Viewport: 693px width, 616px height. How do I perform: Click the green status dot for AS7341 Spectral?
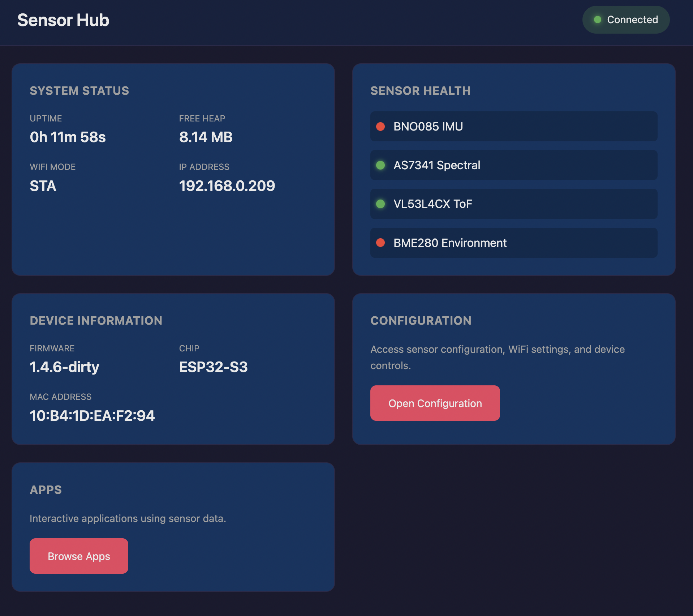point(380,165)
